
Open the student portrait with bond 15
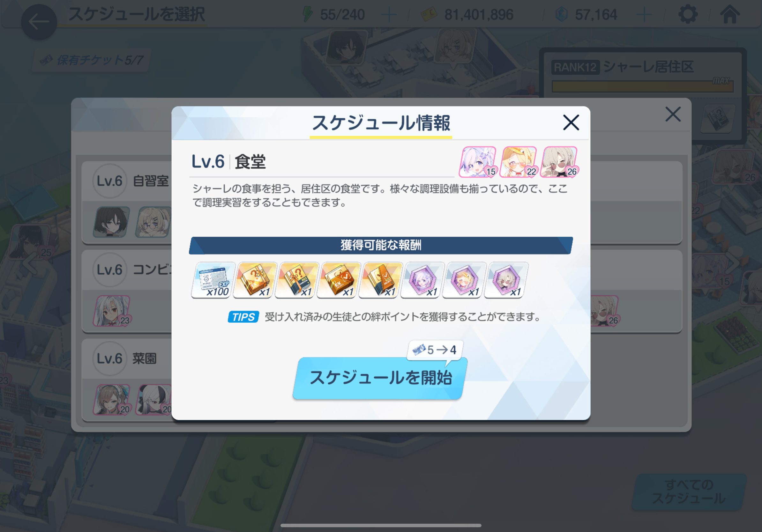tap(478, 162)
